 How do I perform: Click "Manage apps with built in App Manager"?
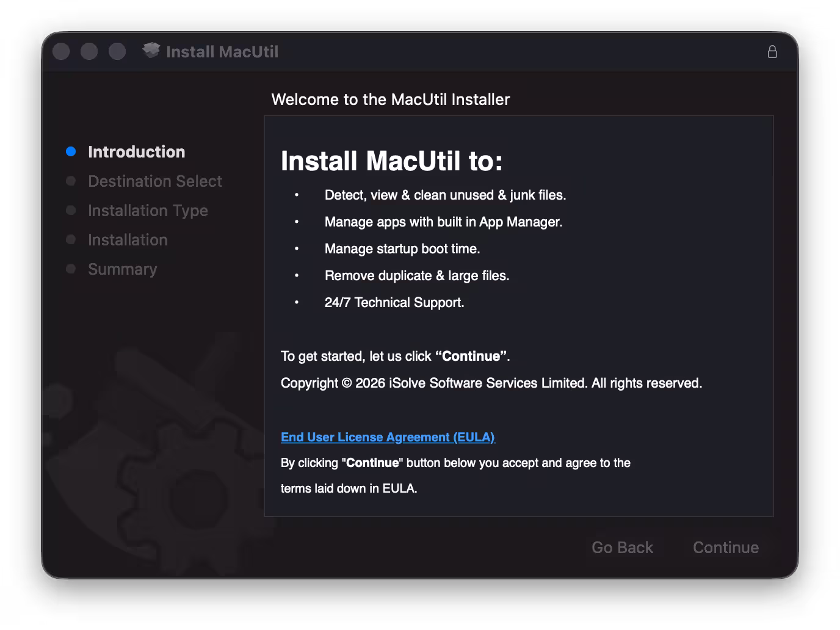pyautogui.click(x=444, y=222)
